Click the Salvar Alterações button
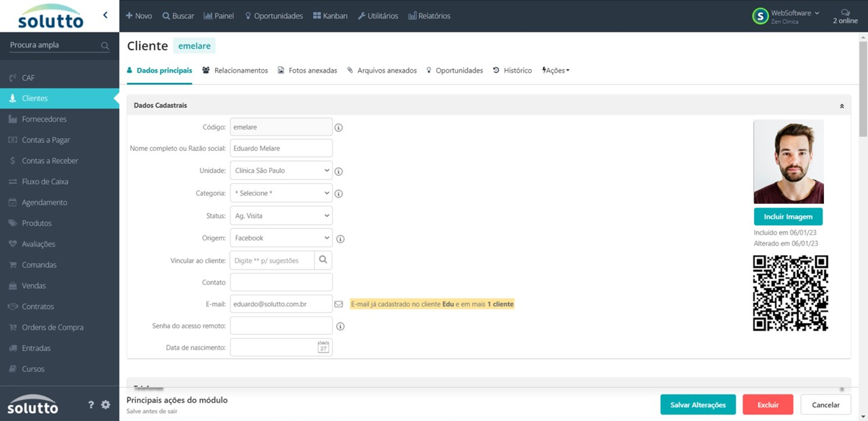The image size is (868, 421). pos(698,405)
